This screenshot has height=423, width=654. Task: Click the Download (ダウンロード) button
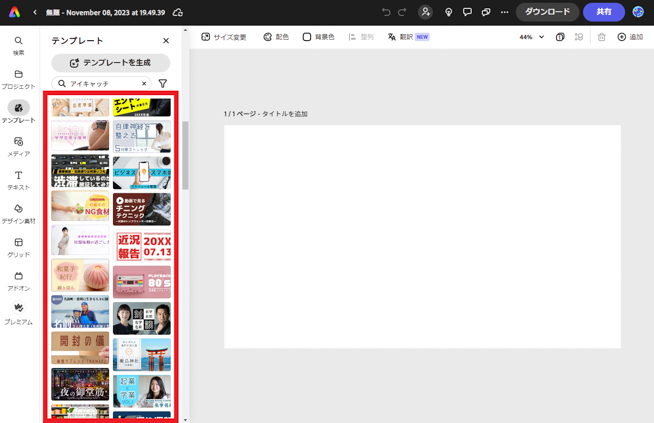coord(547,12)
